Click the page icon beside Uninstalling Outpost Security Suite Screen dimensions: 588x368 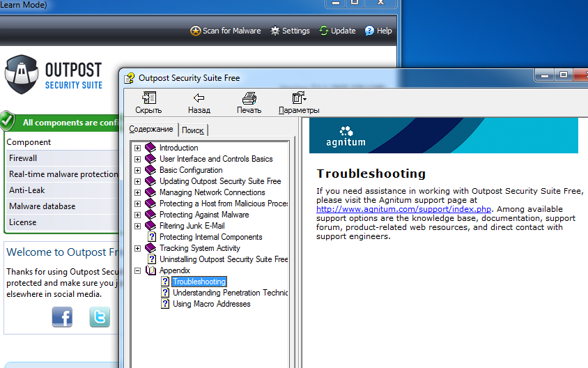151,259
